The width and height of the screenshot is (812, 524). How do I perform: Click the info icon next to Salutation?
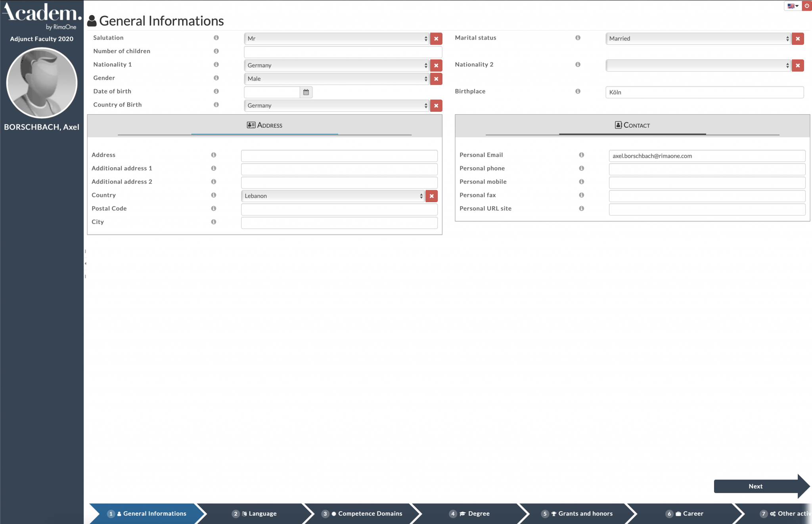pyautogui.click(x=216, y=38)
